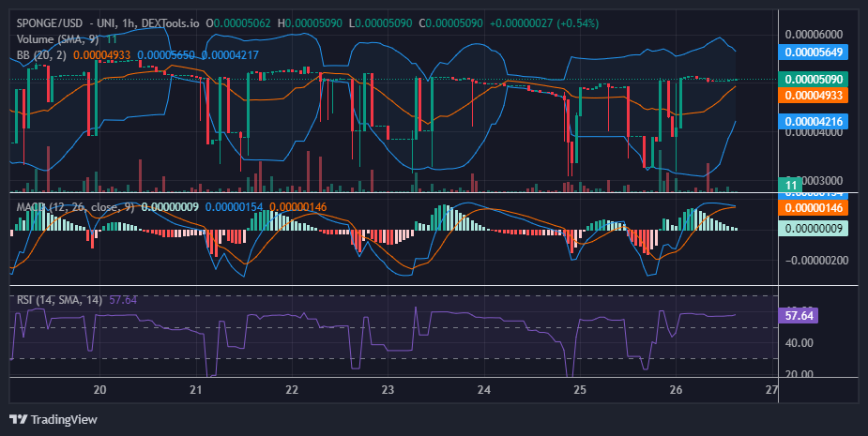
Task: Click the 0.00005649 upper band price label
Action: coord(814,52)
